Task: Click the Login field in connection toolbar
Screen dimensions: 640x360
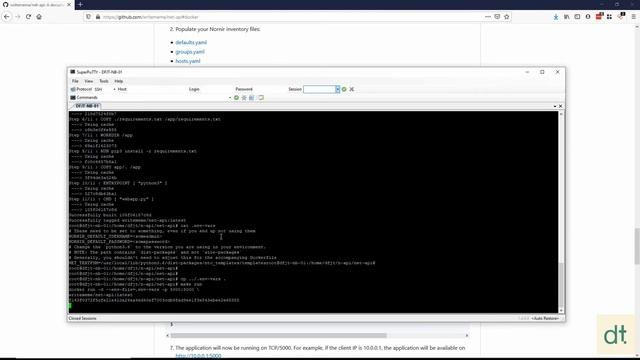Action: coord(217,89)
